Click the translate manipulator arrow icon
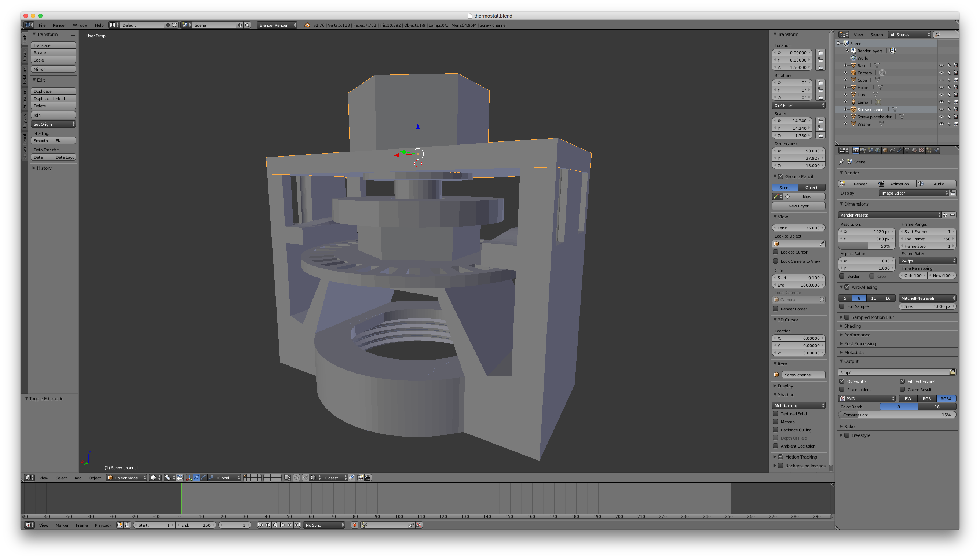The width and height of the screenshot is (980, 559). pyautogui.click(x=196, y=478)
